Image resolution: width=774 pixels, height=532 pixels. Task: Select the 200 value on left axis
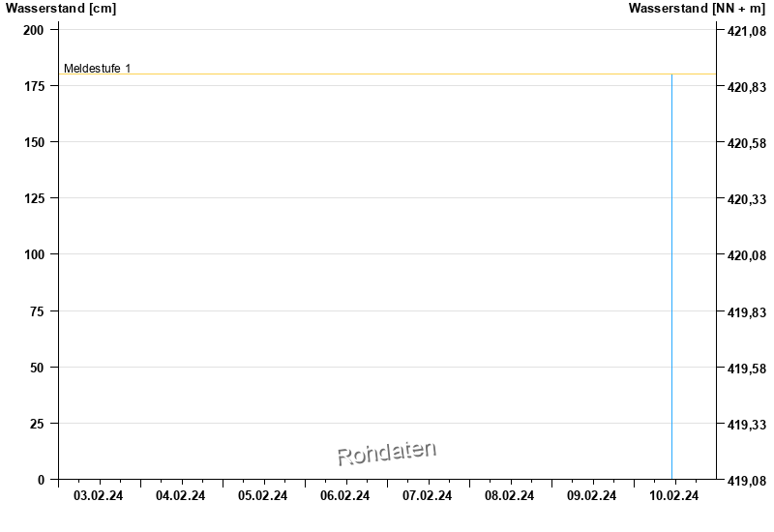[x=35, y=30]
